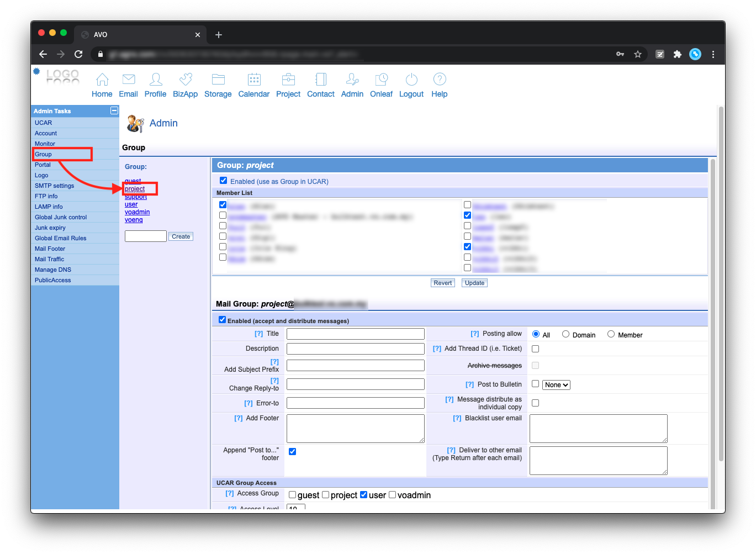Click the Blacklist user email text area
This screenshot has height=554, width=756.
click(x=599, y=429)
